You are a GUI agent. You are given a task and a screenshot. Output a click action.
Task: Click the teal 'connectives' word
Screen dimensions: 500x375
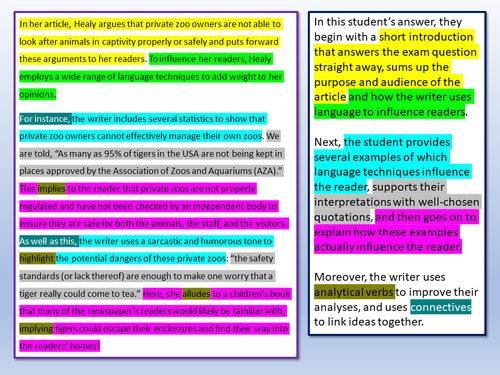441,307
